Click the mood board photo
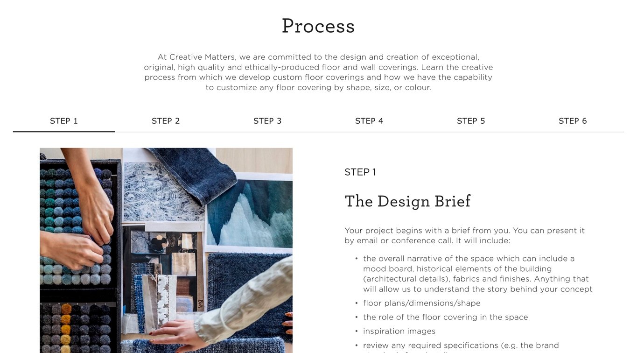 tap(166, 250)
